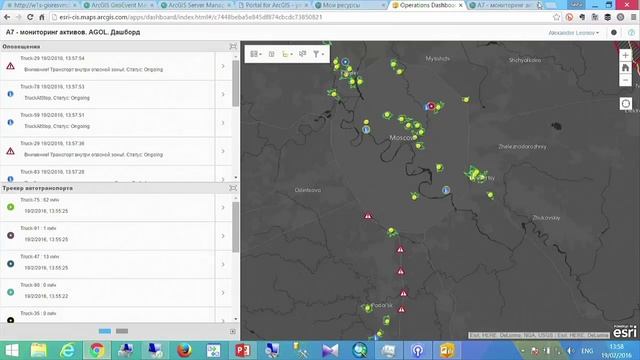Screen dimensions: 640x360
Task: Click the locate button on the map
Action: coord(626,104)
